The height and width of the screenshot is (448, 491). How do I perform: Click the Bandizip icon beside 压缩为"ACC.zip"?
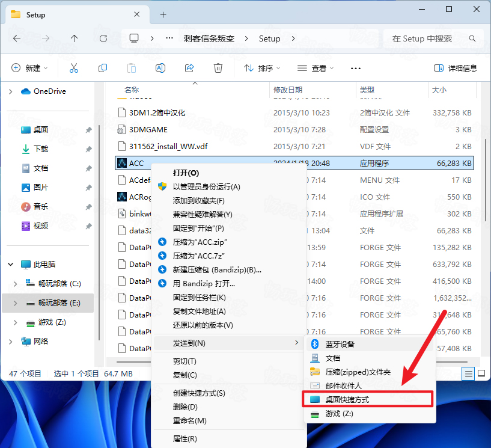162,242
